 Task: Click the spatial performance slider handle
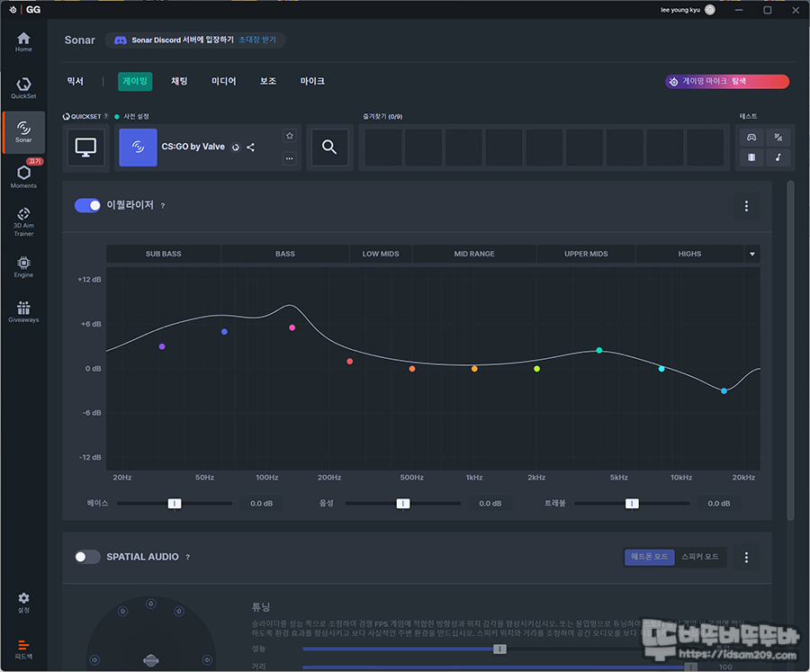coord(499,650)
